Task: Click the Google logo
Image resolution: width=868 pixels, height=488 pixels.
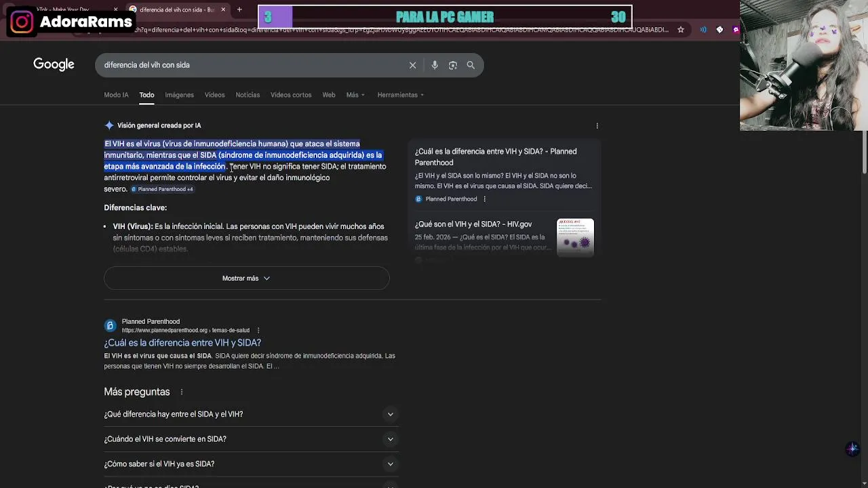Action: click(54, 64)
